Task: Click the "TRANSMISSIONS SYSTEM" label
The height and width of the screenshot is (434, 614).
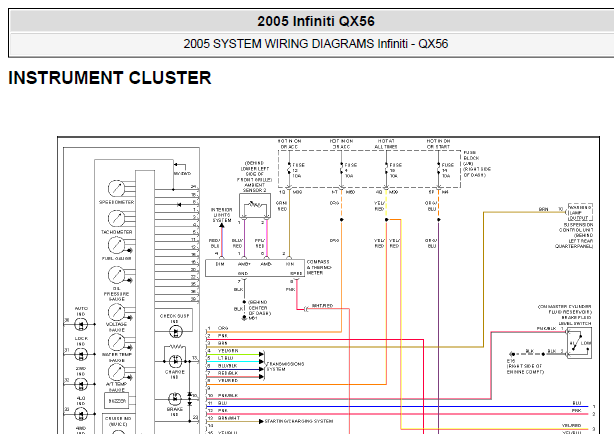Action: point(285,367)
